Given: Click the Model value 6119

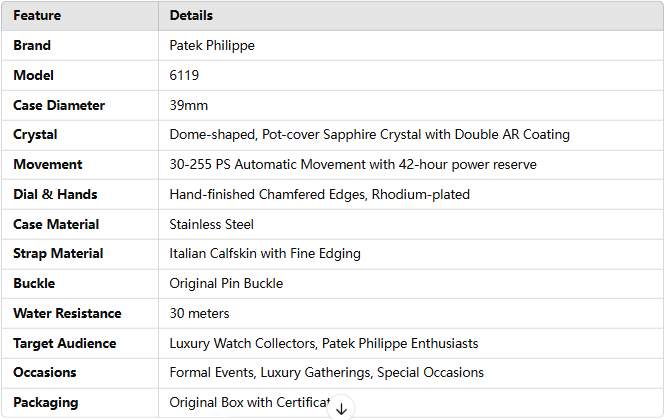Looking at the screenshot, I should click(184, 75).
